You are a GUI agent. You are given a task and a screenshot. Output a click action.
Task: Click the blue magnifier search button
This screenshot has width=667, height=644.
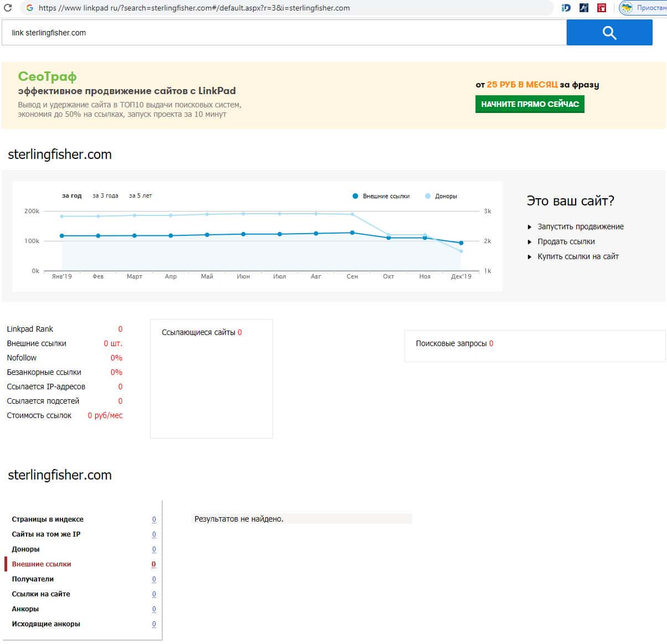(x=609, y=33)
